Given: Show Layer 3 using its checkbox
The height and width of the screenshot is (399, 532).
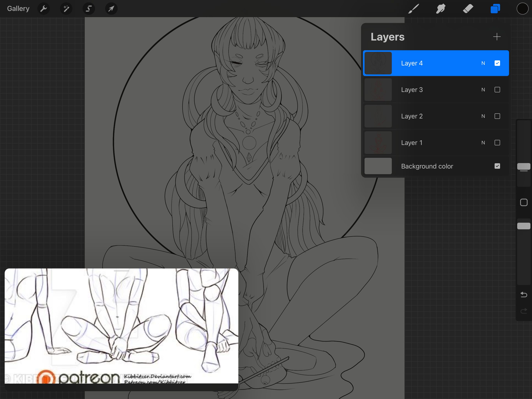Looking at the screenshot, I should 497,90.
